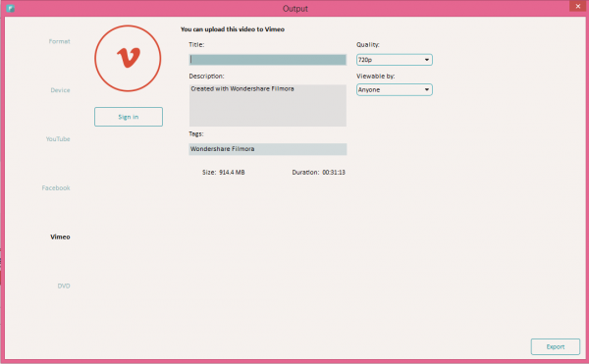Click the Size 914.4 MB value
Screen dimensions: 589x364
(x=232, y=173)
